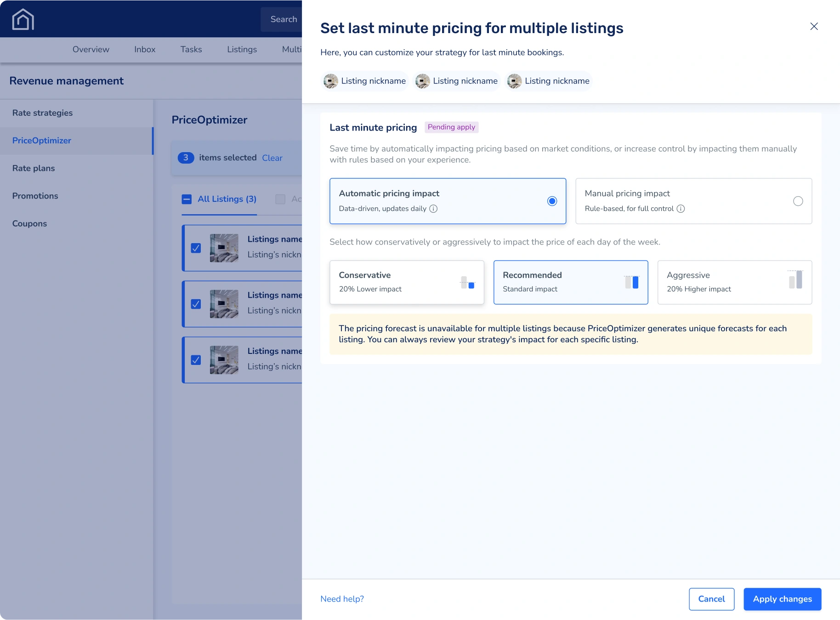The width and height of the screenshot is (840, 620).
Task: Click the second listing thumbnail image
Action: coord(224,304)
